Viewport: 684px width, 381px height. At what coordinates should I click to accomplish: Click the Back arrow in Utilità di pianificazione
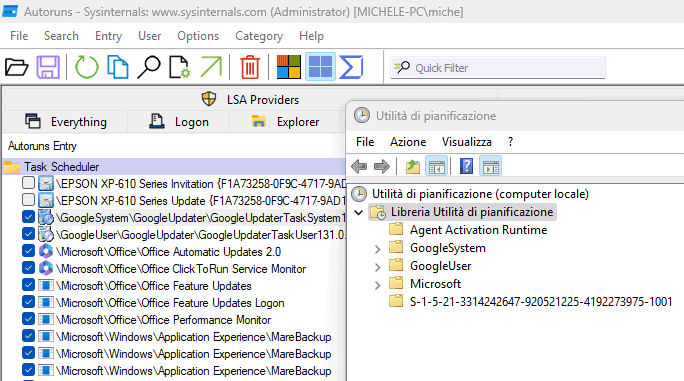pos(359,166)
